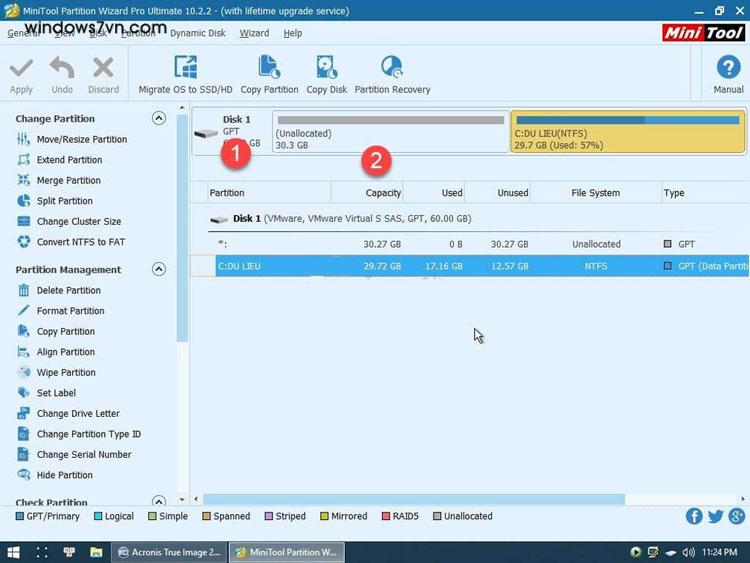Sort by Partition column header
750x563 pixels.
[x=269, y=193]
